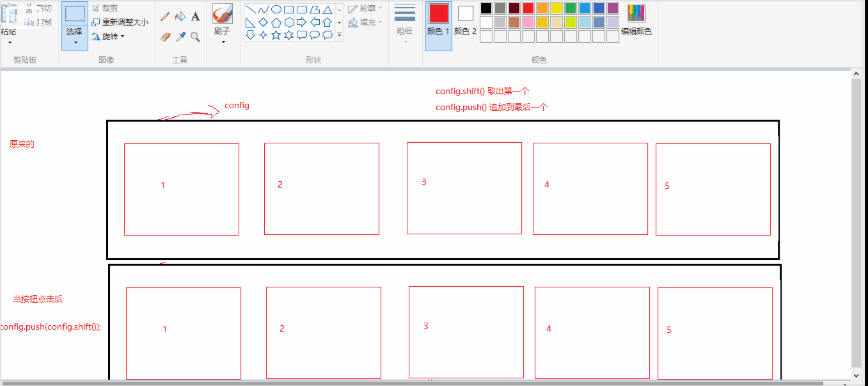Viewport: 868px width, 386px height.
Task: Open the 粘贴 paste dropdown arrow
Action: (9, 44)
